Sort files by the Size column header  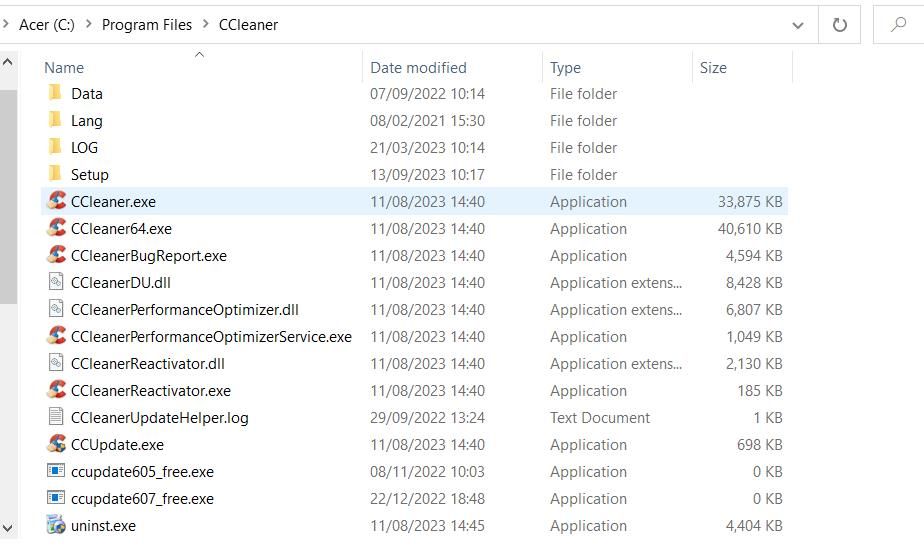click(713, 67)
